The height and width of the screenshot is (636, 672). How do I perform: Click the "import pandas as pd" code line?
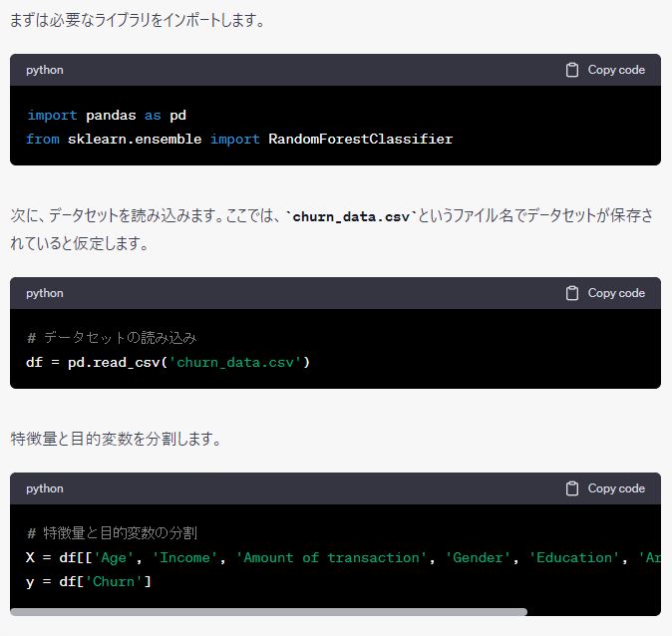(106, 115)
